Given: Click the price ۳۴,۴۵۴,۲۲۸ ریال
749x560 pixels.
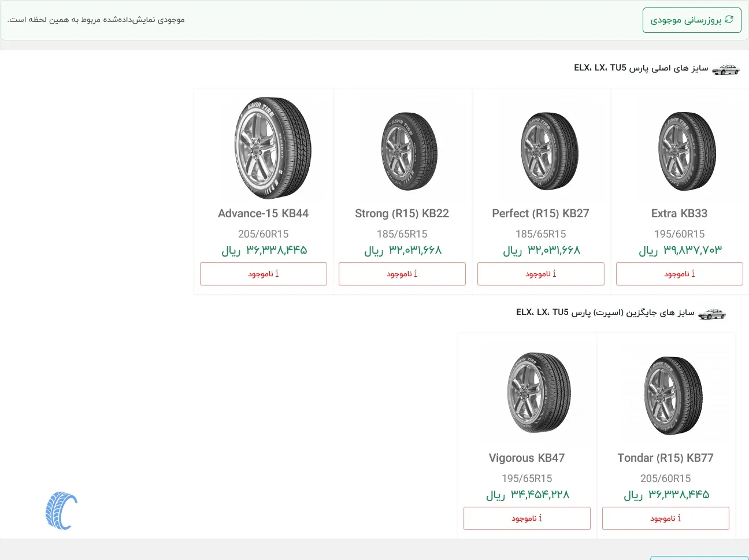Looking at the screenshot, I should pyautogui.click(x=528, y=495).
